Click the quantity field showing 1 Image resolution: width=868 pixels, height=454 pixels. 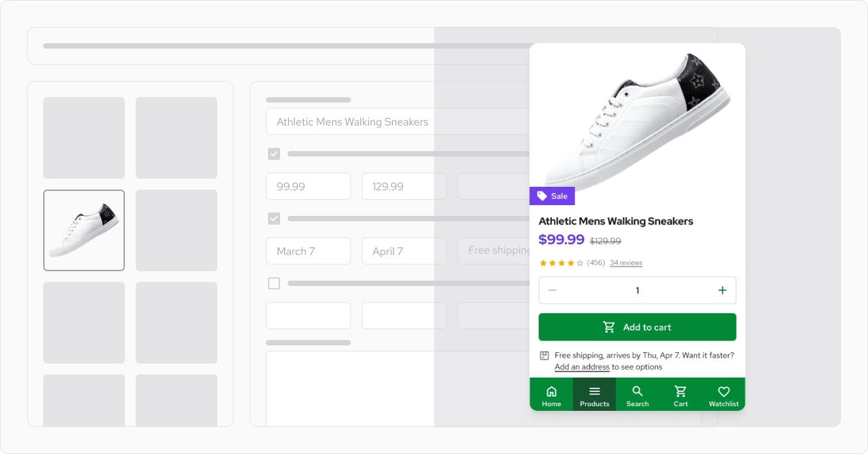point(637,291)
